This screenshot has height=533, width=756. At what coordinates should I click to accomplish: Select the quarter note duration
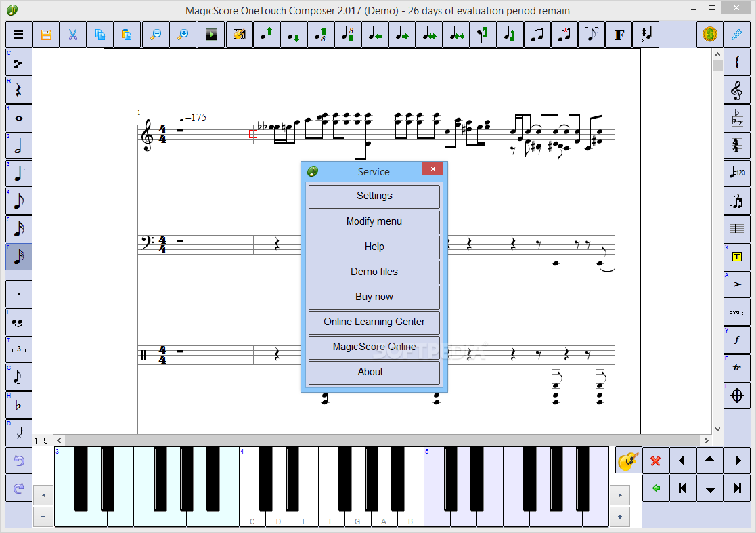pyautogui.click(x=19, y=173)
